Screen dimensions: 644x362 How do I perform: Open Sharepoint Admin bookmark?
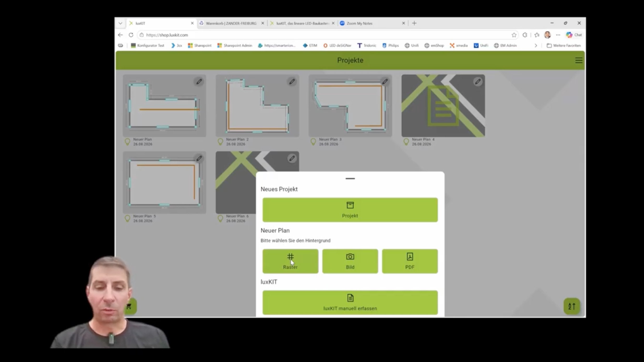point(235,45)
